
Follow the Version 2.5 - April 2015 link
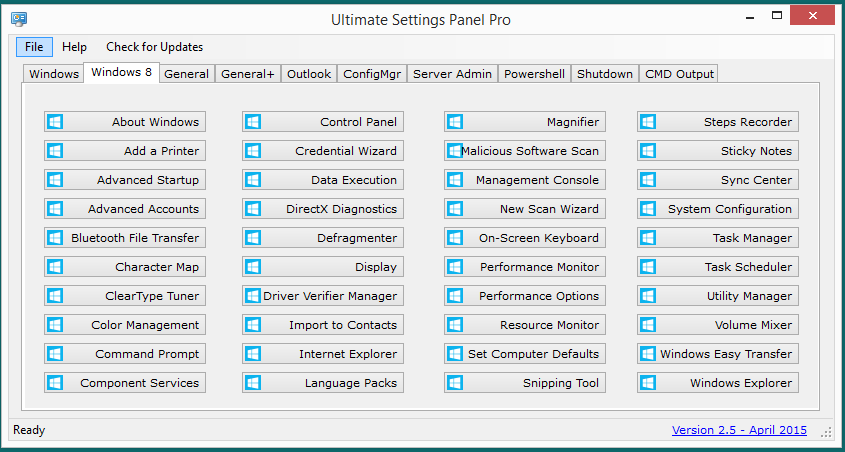coord(739,430)
